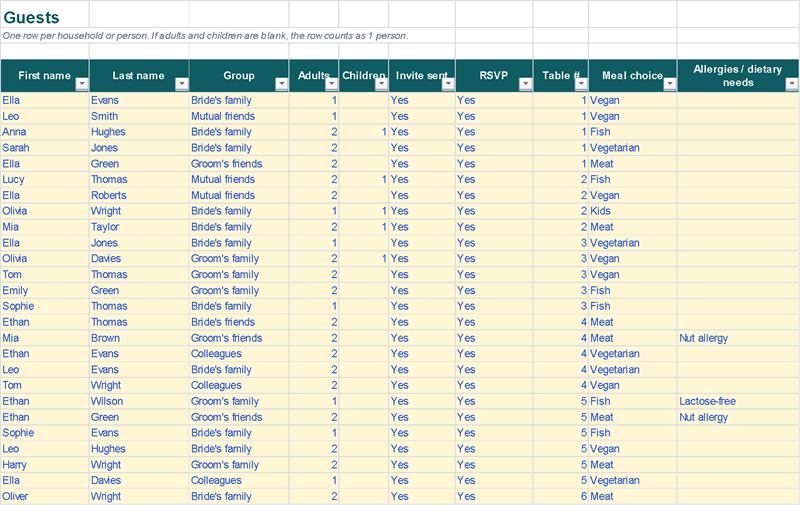This screenshot has width=800, height=505.
Task: Click first name cell 'Sarah'
Action: pyautogui.click(x=45, y=148)
